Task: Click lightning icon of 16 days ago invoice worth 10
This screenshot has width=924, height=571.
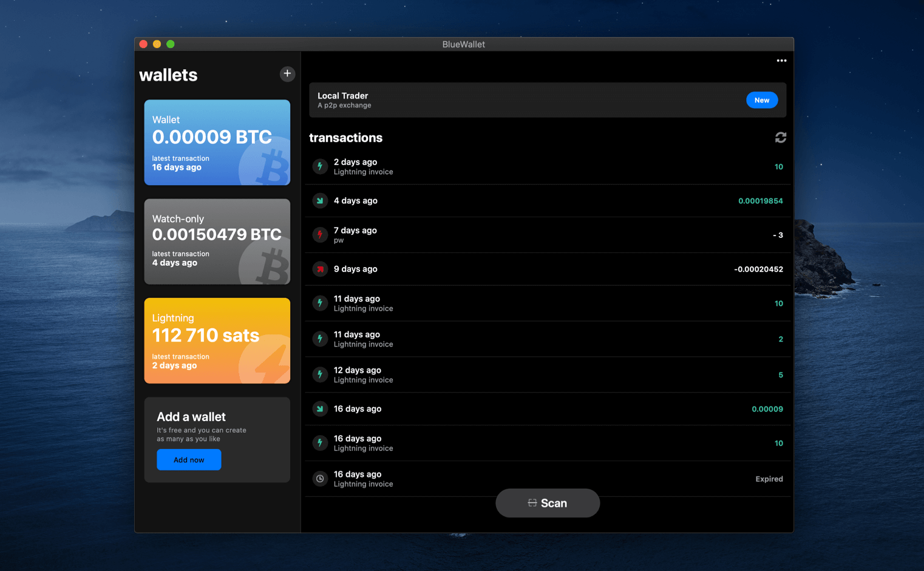Action: click(x=320, y=443)
